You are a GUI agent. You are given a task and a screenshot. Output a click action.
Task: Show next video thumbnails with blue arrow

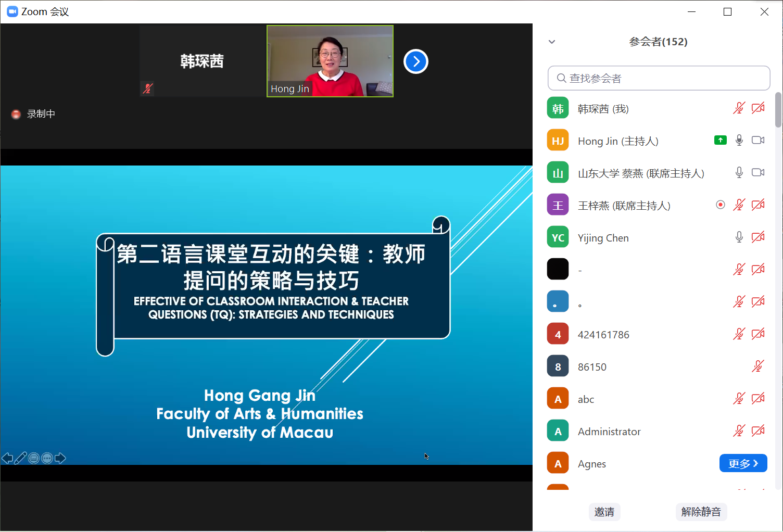pos(415,61)
